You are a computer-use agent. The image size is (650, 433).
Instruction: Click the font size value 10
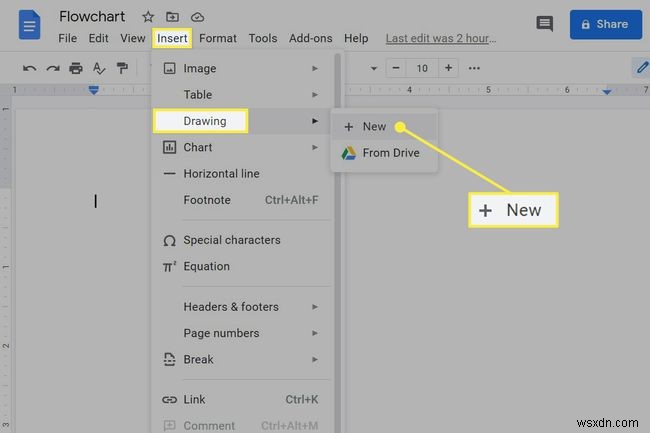tap(422, 68)
